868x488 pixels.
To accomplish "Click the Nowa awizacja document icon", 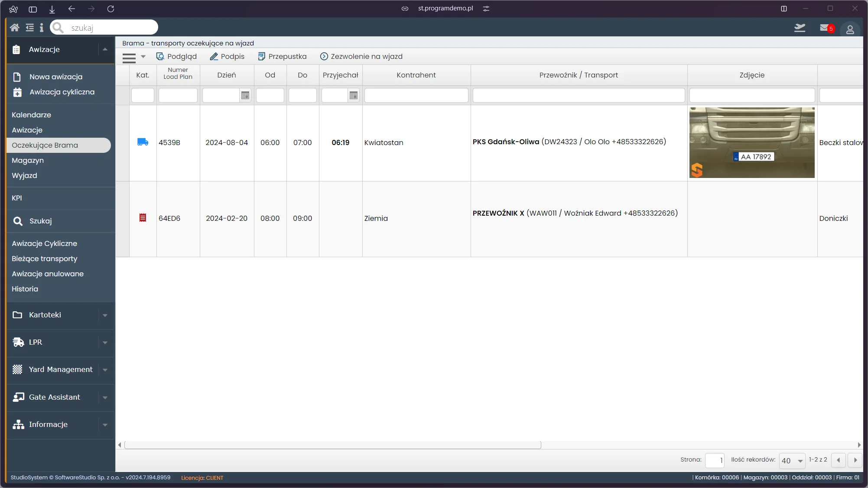I will coord(17,77).
